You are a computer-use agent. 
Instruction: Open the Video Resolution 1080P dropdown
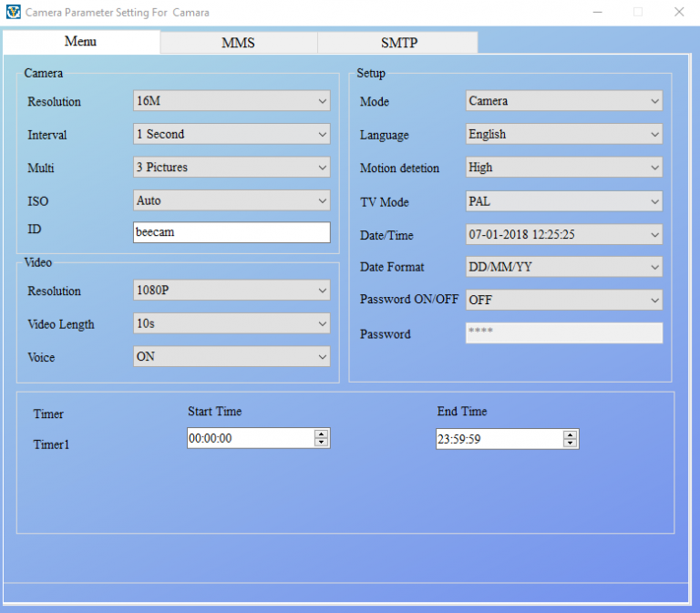pyautogui.click(x=232, y=291)
